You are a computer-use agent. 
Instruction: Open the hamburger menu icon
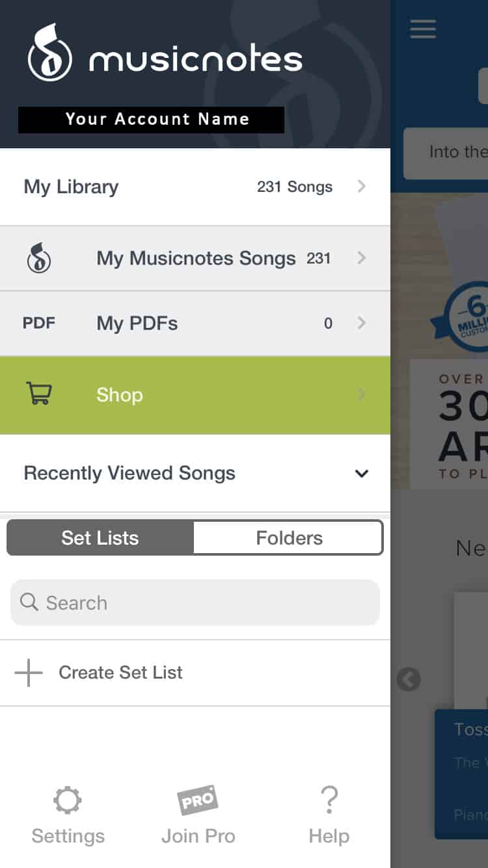click(423, 29)
